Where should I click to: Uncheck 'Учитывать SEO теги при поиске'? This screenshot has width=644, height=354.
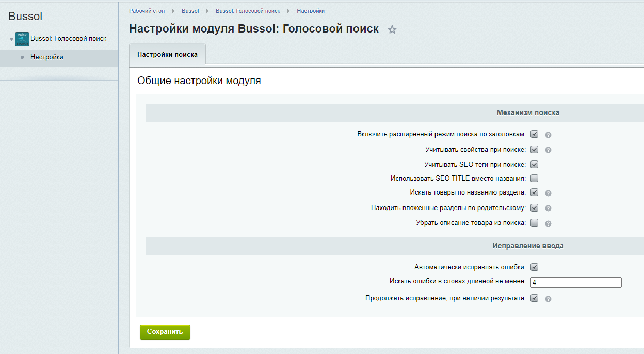coord(535,165)
